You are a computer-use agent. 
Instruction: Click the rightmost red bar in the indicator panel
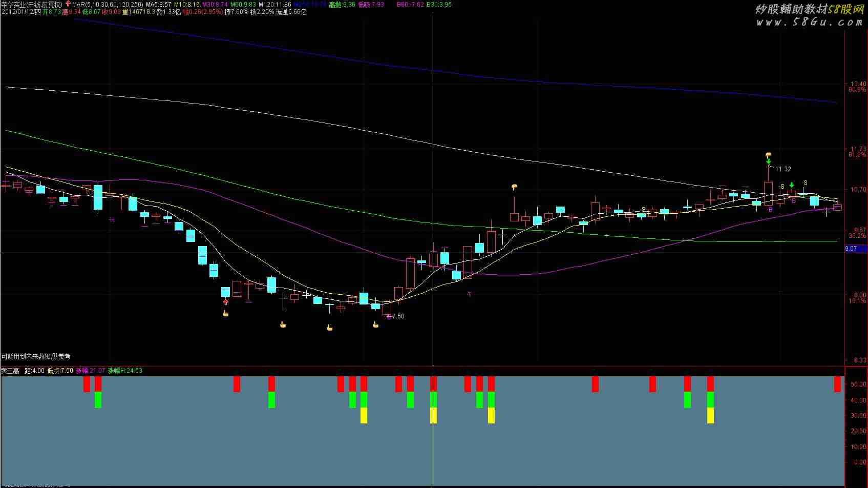click(x=837, y=384)
